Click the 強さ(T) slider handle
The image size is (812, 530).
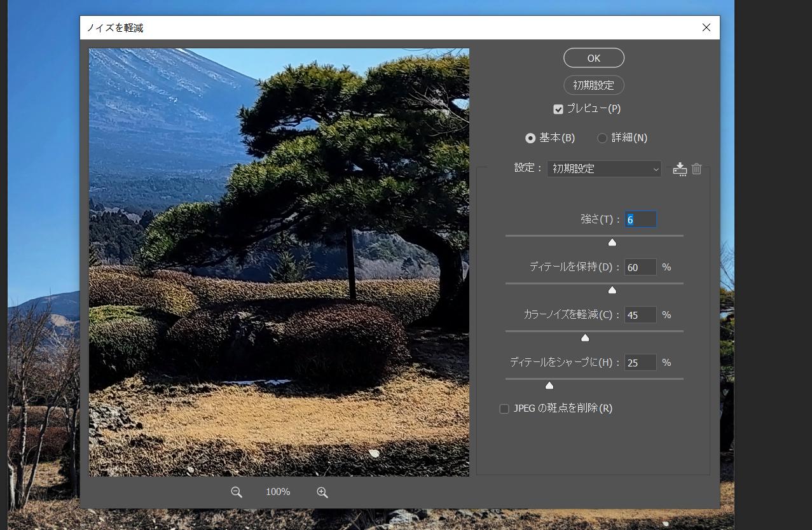coord(612,242)
